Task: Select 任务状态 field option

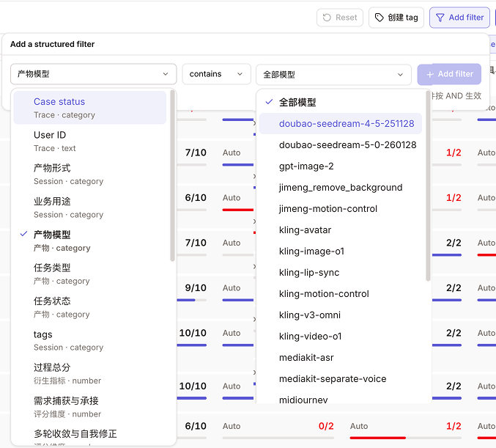Action: pos(90,307)
